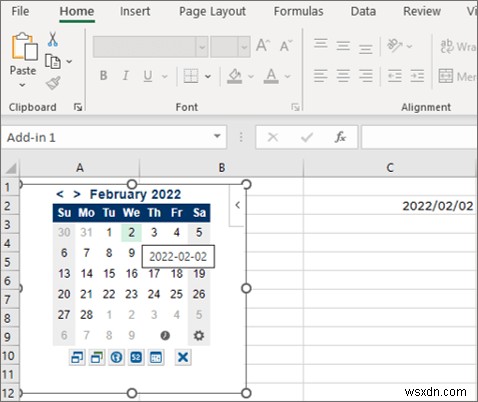The height and width of the screenshot is (402, 478).
Task: Pick February 15 in the calendar
Action: click(x=109, y=274)
